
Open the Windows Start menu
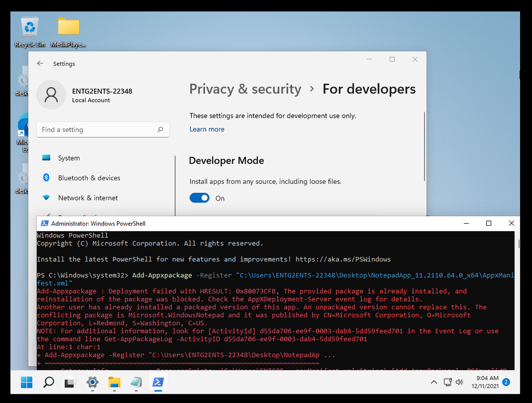coord(27,382)
